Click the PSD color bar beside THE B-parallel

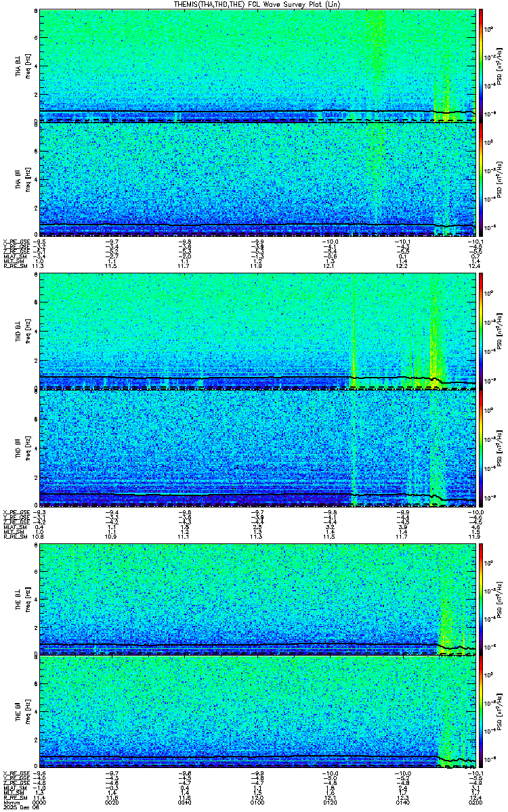click(x=480, y=714)
